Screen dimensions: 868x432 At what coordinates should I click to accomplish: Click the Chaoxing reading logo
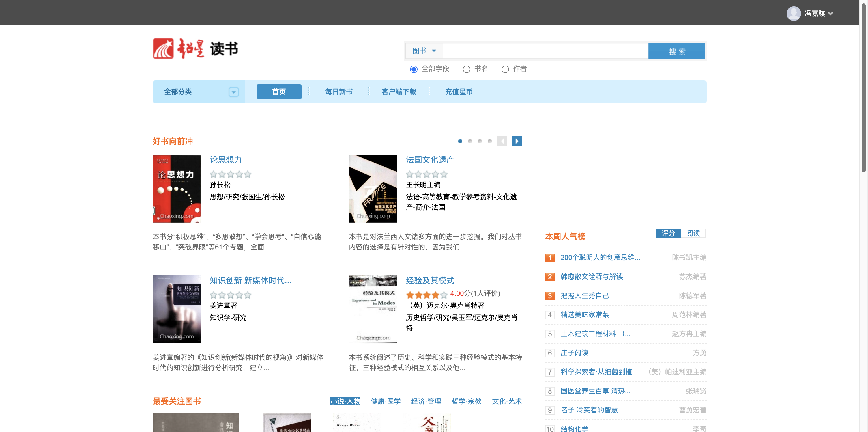point(195,49)
